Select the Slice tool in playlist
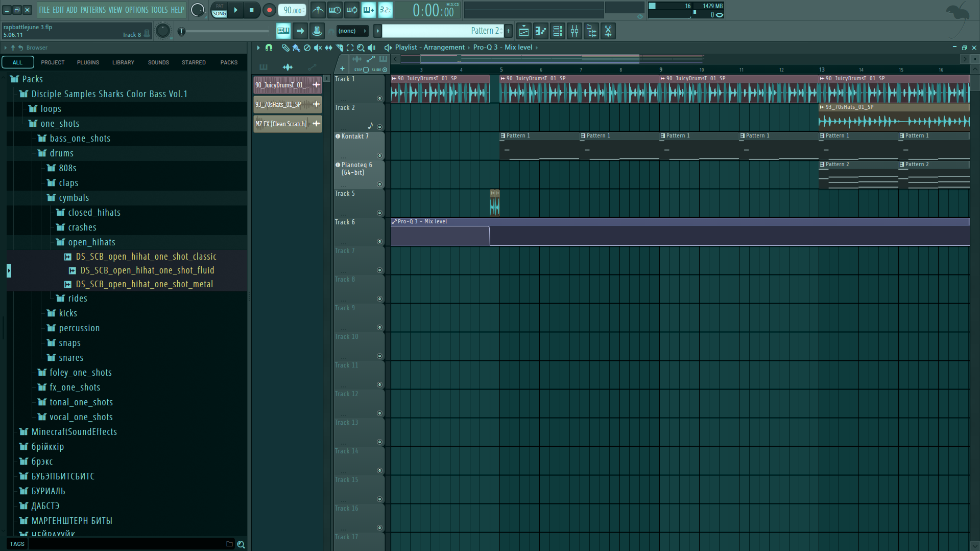The height and width of the screenshot is (551, 980). tap(339, 48)
